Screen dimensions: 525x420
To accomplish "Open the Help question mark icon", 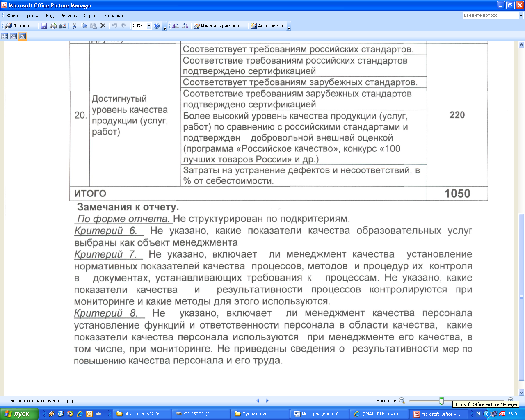I will 157,26.
